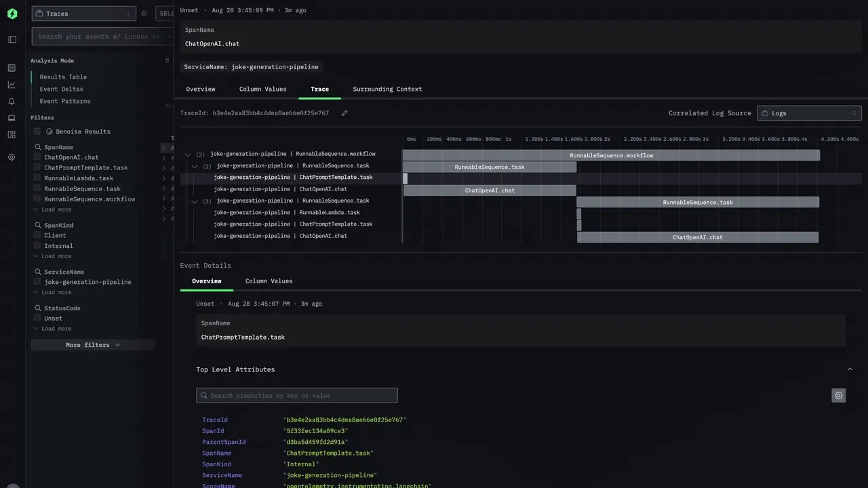Click the magnifier icon beside SpanKind filter
The height and width of the screenshot is (488, 868).
[38, 225]
